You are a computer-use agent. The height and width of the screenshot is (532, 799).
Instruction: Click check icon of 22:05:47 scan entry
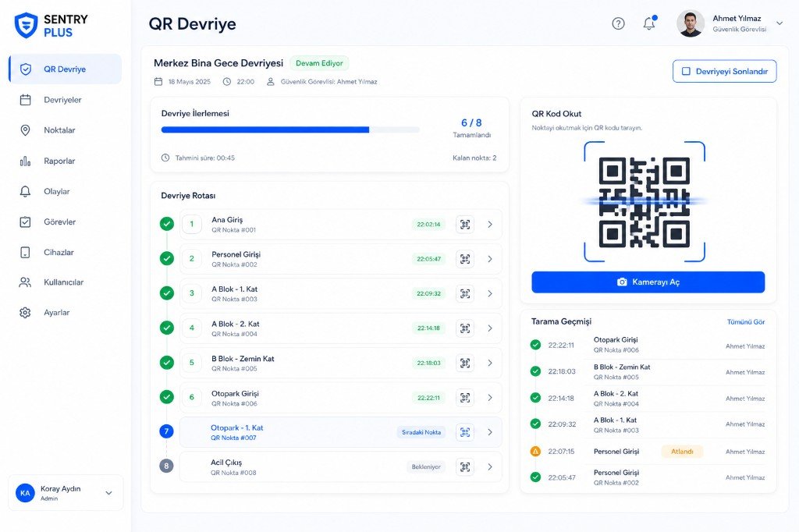pos(535,477)
